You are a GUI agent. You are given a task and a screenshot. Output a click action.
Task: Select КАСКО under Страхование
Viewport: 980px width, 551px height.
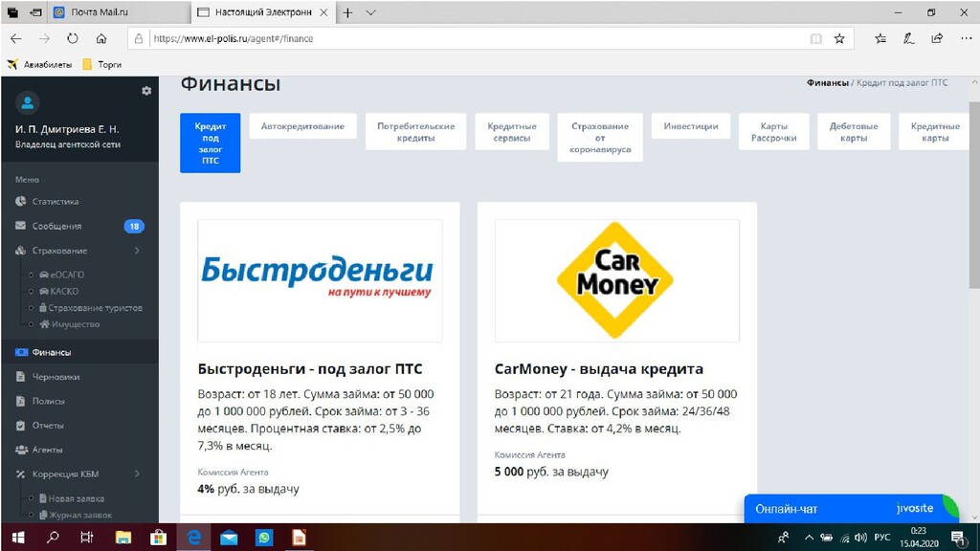[59, 291]
